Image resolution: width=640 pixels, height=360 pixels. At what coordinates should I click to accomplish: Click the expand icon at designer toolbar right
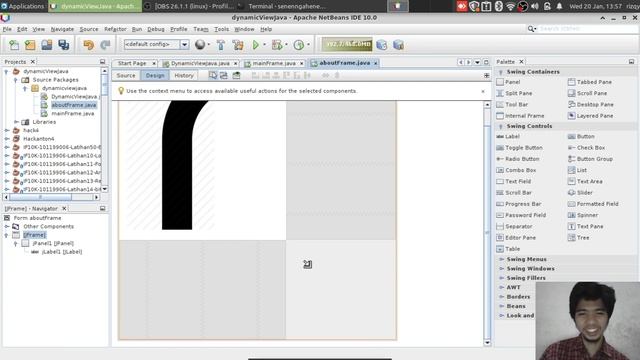pos(487,76)
